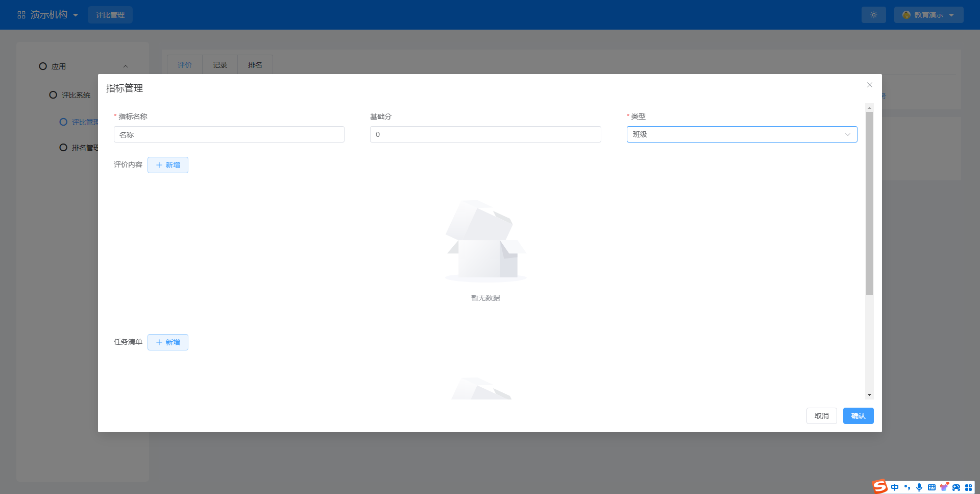Viewport: 980px width, 494px height.
Task: Click the 取消 button
Action: tap(822, 416)
